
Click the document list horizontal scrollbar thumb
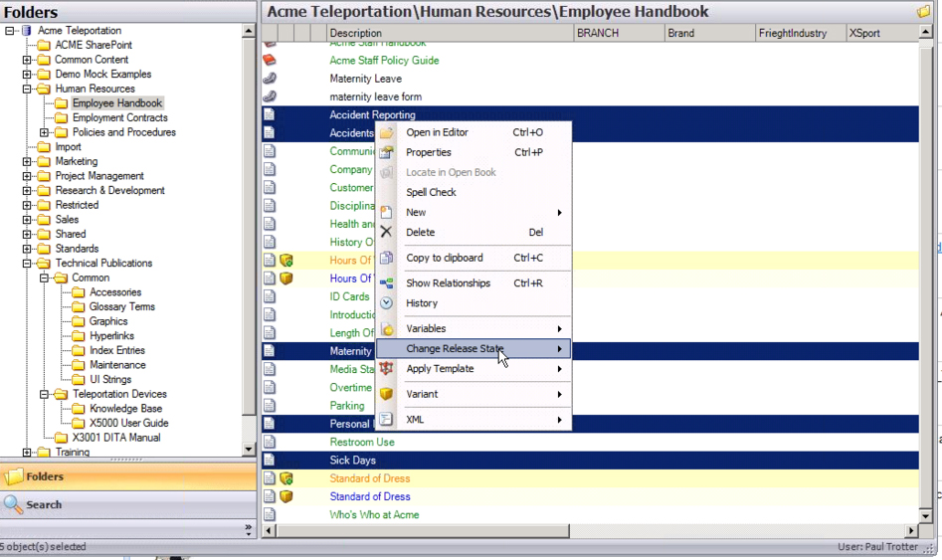(423, 531)
